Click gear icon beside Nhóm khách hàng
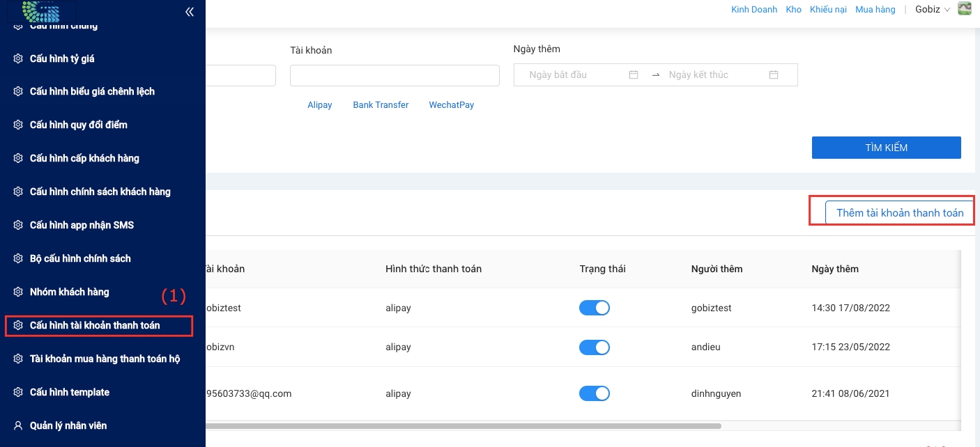The height and width of the screenshot is (447, 980). [18, 292]
